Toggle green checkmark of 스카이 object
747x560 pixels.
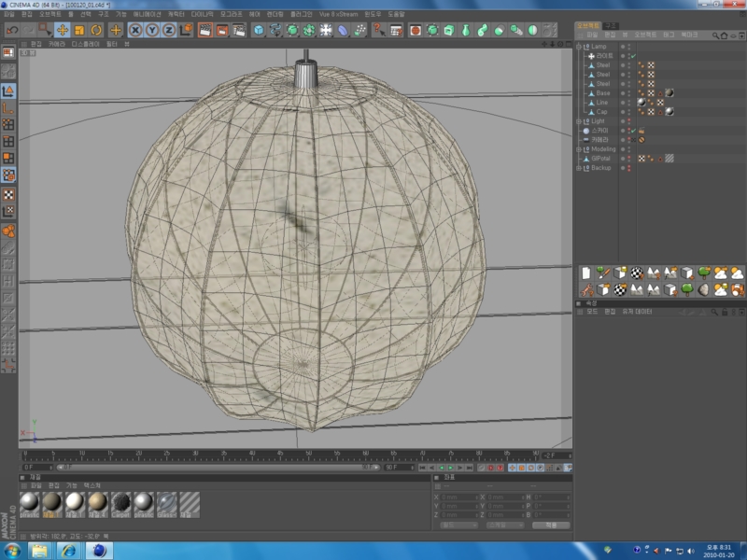(634, 131)
